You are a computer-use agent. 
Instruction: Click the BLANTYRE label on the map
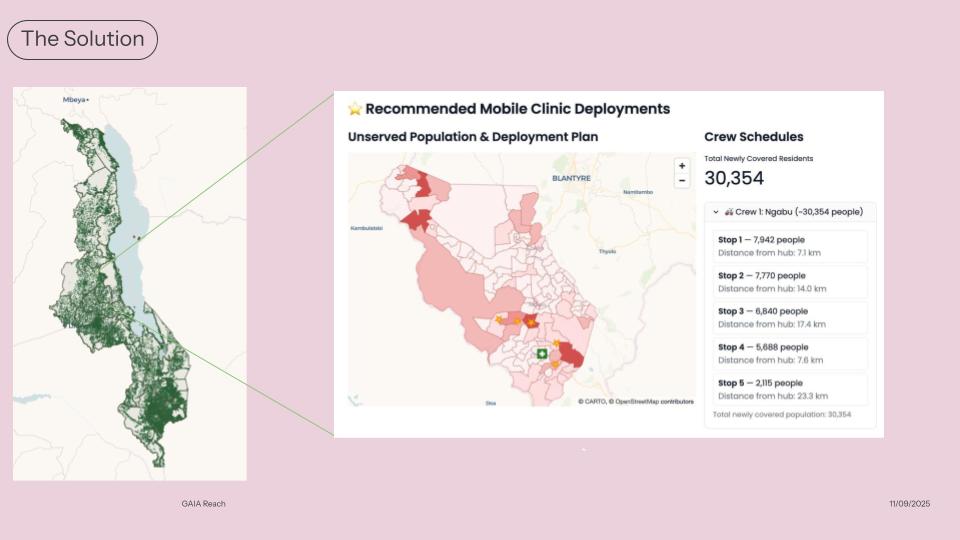tap(571, 178)
